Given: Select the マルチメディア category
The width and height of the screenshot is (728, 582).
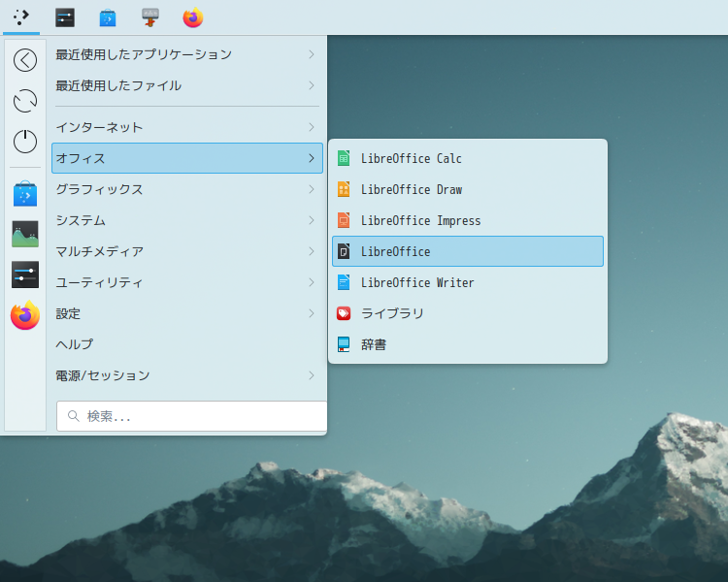Looking at the screenshot, I should [x=187, y=251].
